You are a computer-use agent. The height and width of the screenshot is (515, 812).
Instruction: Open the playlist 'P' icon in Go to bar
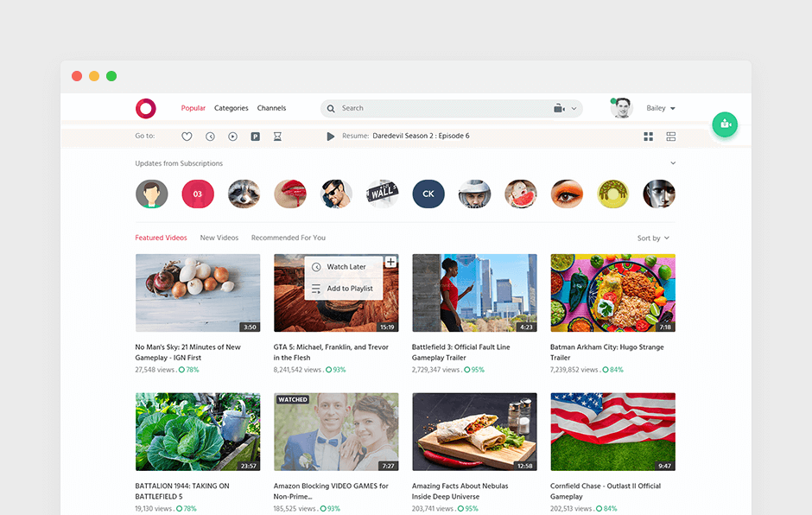pos(256,137)
